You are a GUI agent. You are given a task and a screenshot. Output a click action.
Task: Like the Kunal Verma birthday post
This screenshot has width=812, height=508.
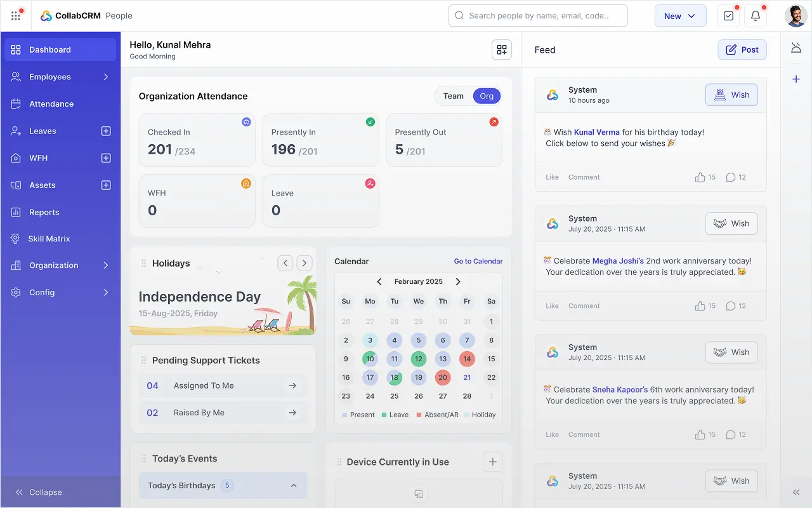pyautogui.click(x=552, y=177)
